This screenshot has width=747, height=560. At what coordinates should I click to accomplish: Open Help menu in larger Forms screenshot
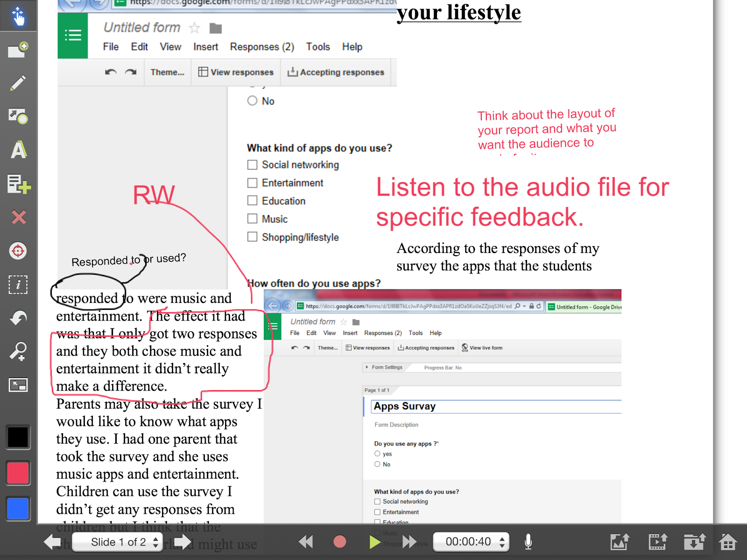[x=352, y=47]
